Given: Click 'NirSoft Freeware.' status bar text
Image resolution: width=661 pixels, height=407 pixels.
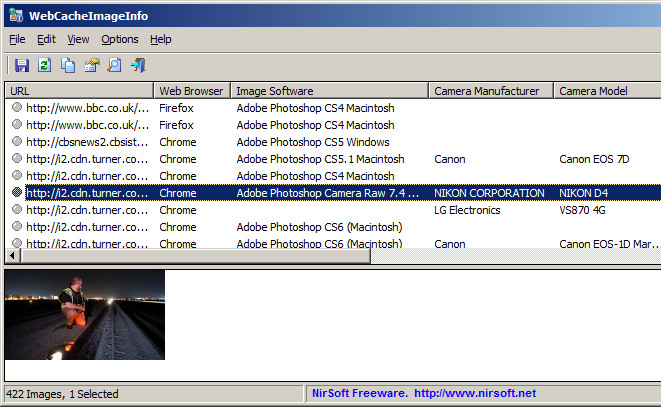Looking at the screenshot, I should pos(360,393).
